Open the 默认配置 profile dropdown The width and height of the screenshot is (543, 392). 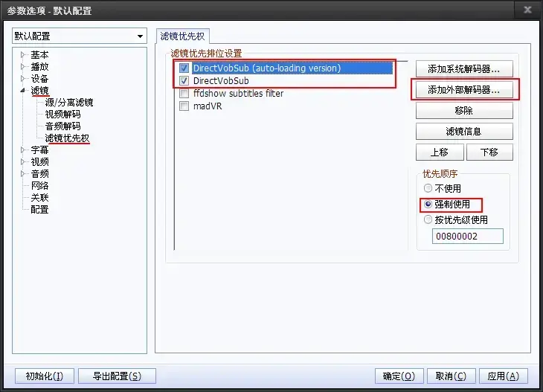pyautogui.click(x=80, y=36)
